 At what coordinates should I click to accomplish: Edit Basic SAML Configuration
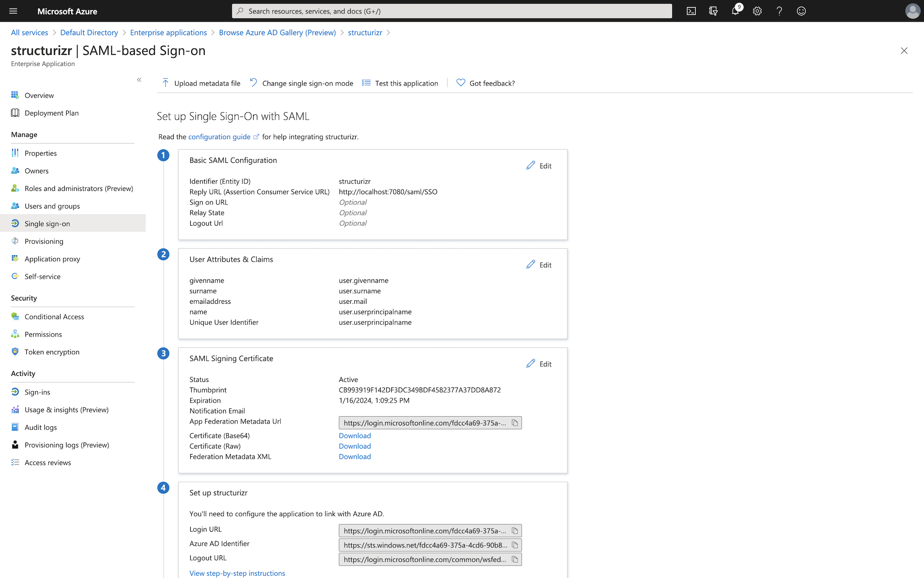tap(539, 166)
